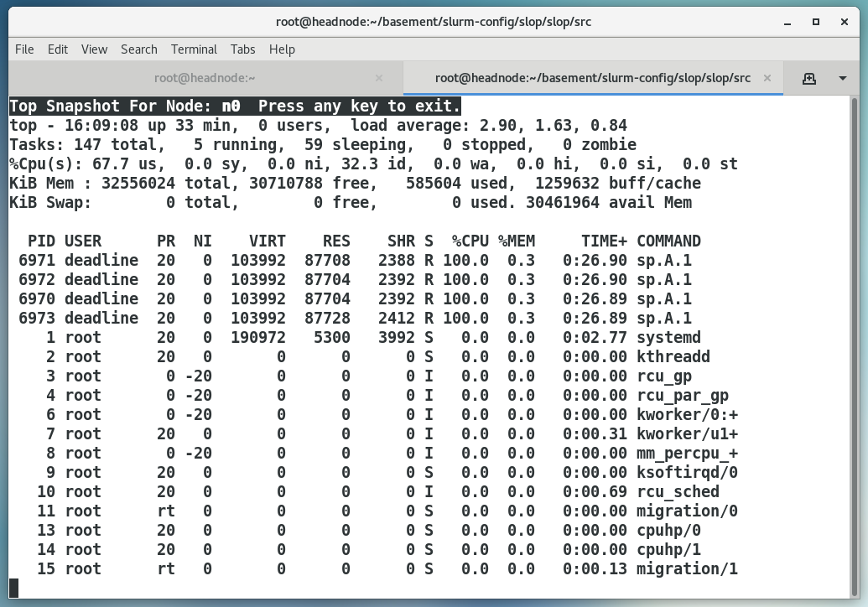This screenshot has width=868, height=607.
Task: Open the Tabs menu
Action: click(243, 49)
